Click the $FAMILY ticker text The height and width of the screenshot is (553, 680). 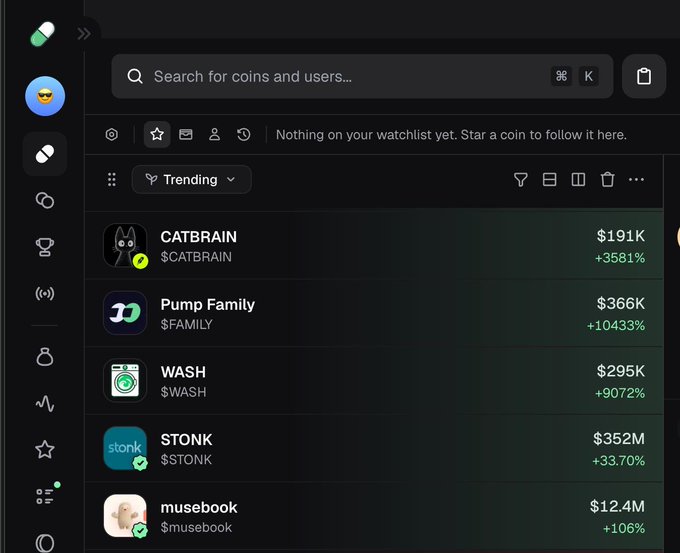pos(186,324)
